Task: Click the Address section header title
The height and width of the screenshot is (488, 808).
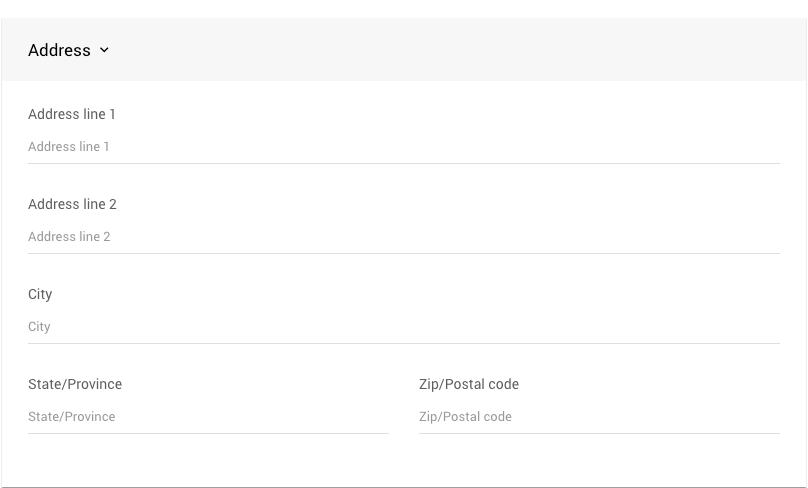Action: tap(59, 50)
